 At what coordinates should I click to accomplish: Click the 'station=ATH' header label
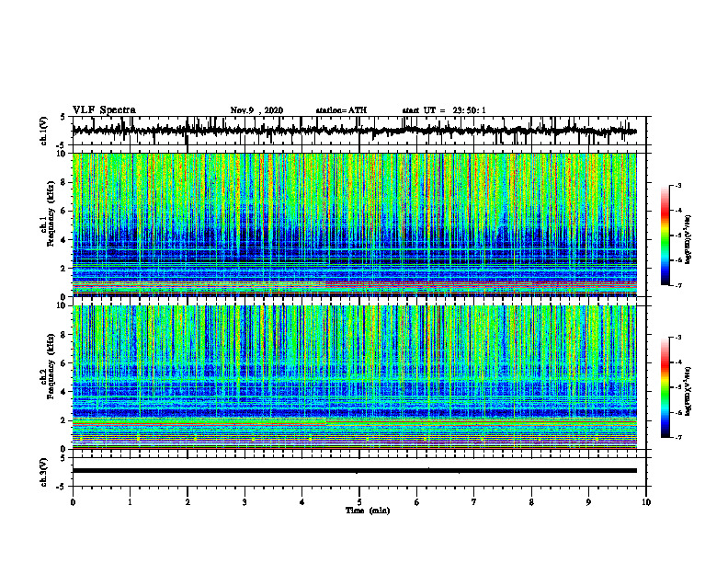(x=341, y=110)
